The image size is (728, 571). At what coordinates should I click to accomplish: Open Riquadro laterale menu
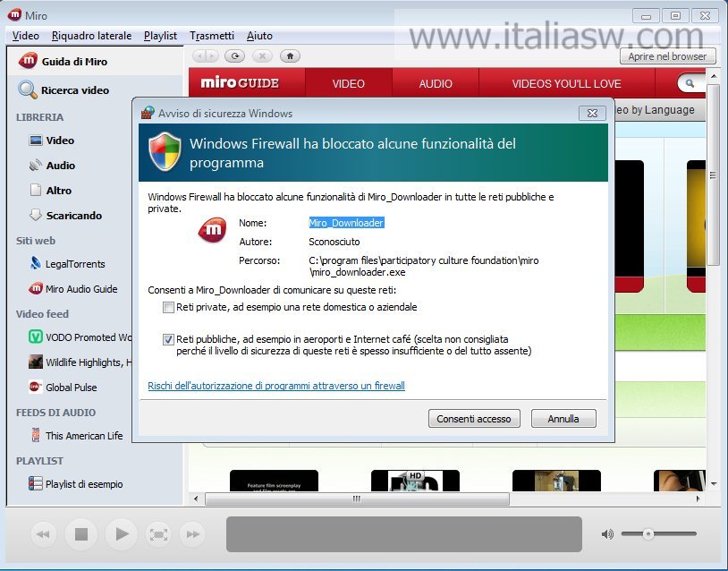pyautogui.click(x=91, y=36)
